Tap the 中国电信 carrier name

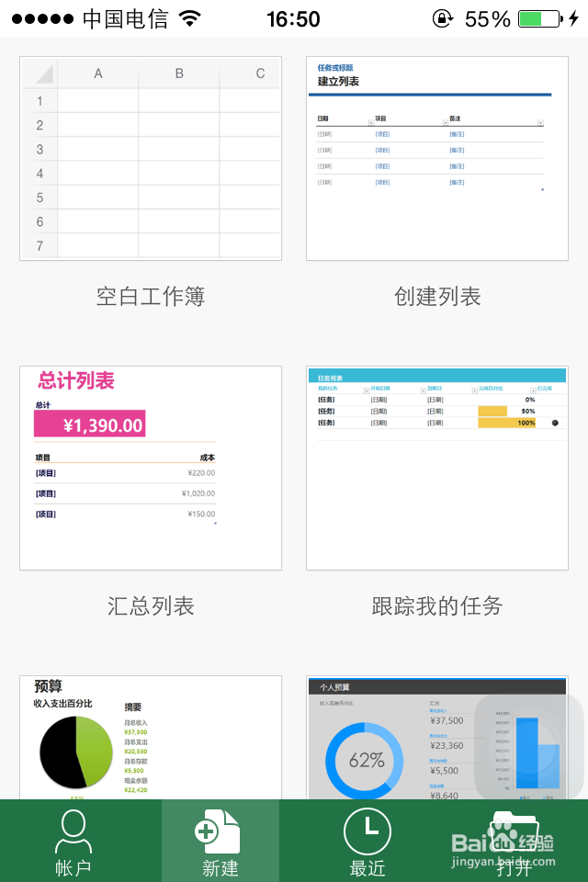tap(126, 19)
